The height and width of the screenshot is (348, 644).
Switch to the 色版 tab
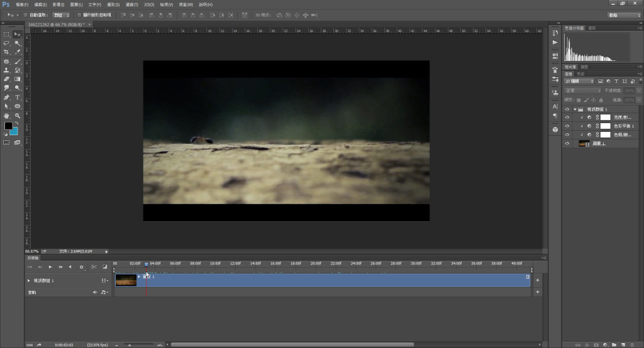(580, 73)
